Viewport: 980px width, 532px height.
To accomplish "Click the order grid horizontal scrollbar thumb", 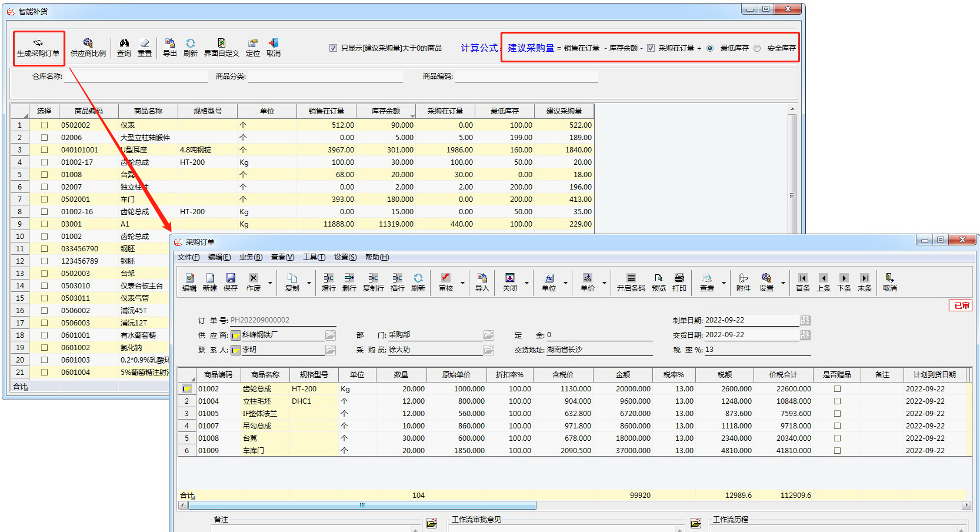I will click(x=362, y=505).
